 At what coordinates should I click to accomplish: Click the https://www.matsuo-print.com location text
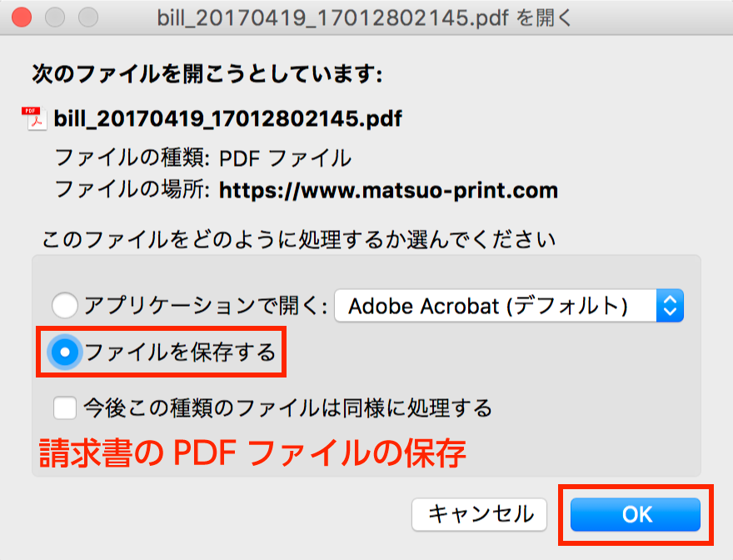pyautogui.click(x=388, y=190)
